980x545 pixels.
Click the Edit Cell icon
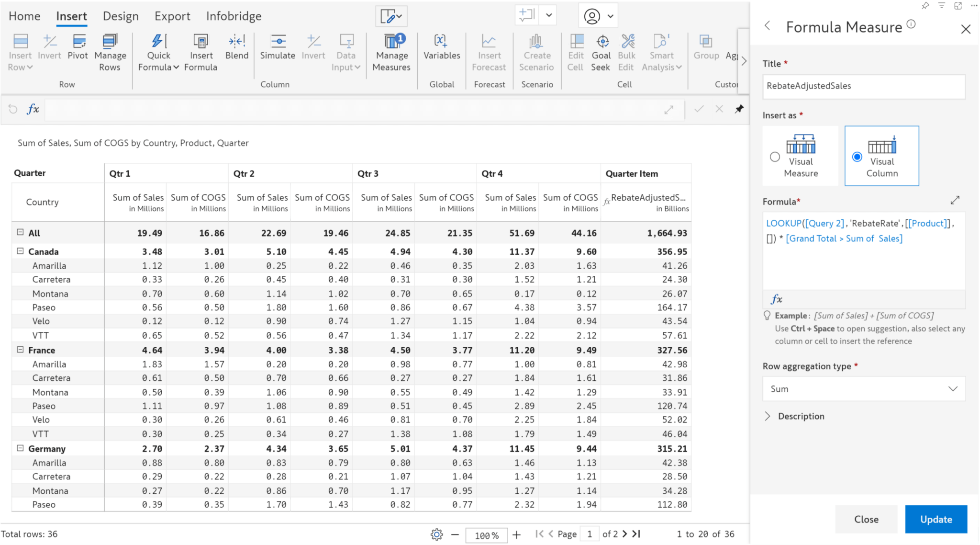(576, 41)
